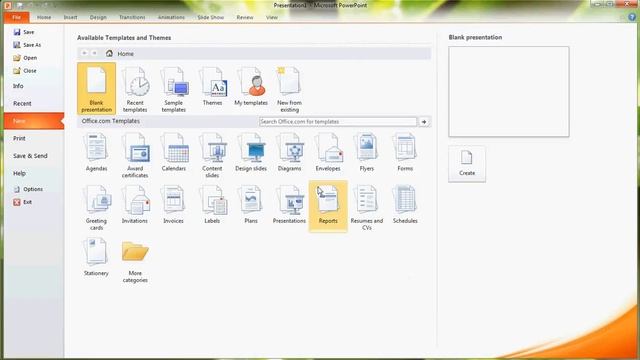The image size is (640, 360).
Task: Select Help in the backstage menu
Action: tap(34, 173)
